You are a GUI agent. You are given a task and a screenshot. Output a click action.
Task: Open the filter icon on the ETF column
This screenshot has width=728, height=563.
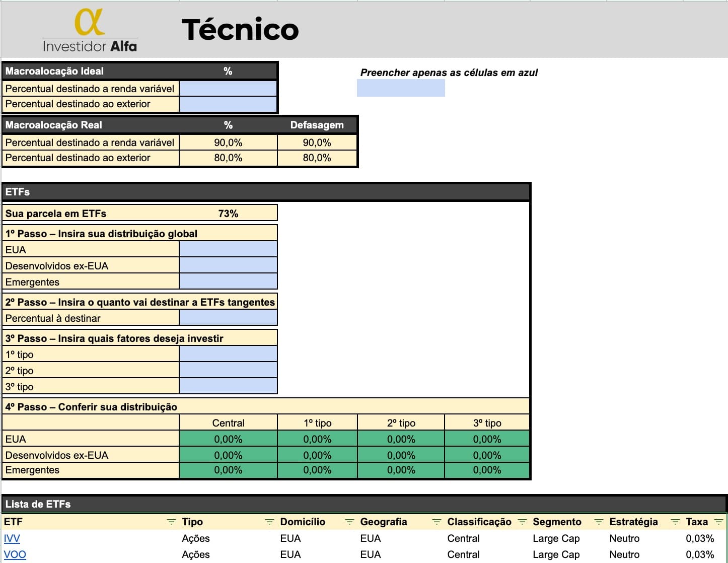tap(171, 522)
